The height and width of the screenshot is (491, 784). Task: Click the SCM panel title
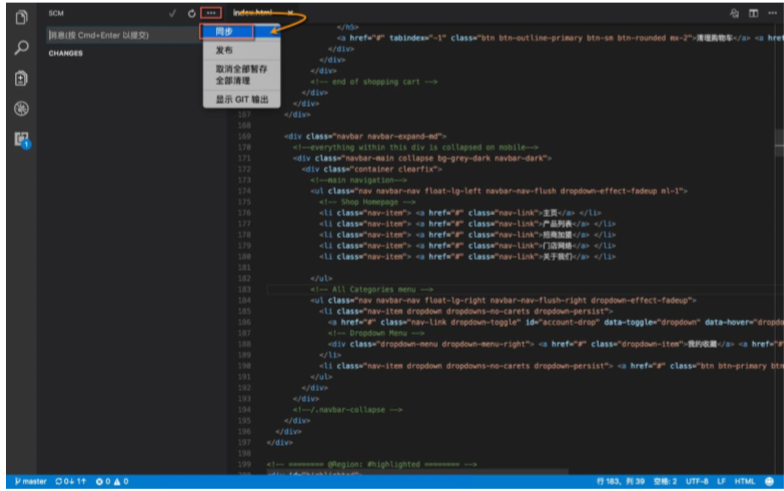coord(56,14)
